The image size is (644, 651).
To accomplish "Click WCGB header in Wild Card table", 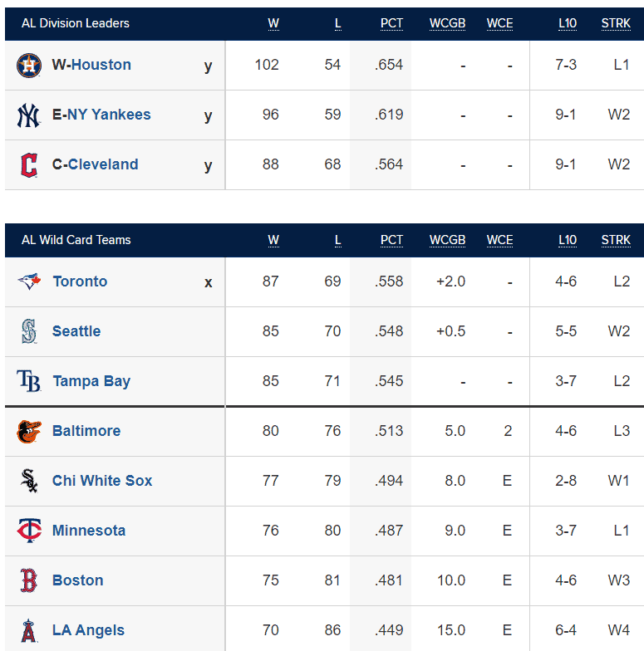I will click(447, 240).
